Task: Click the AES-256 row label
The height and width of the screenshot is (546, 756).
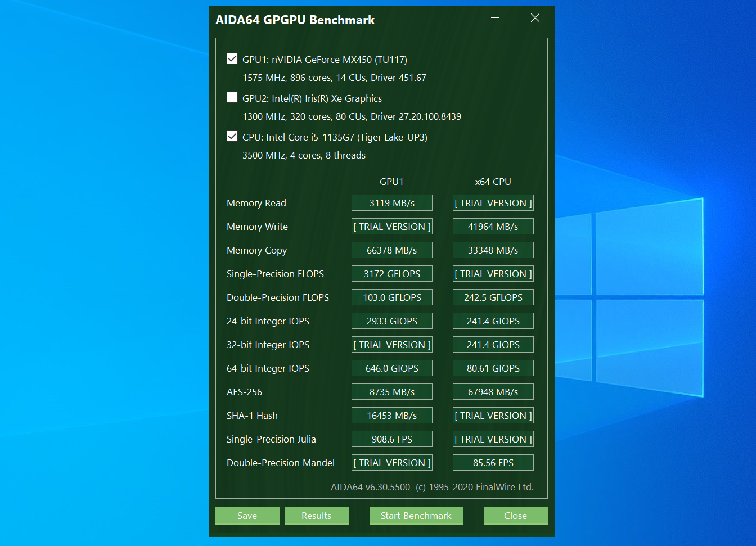Action: (x=244, y=392)
